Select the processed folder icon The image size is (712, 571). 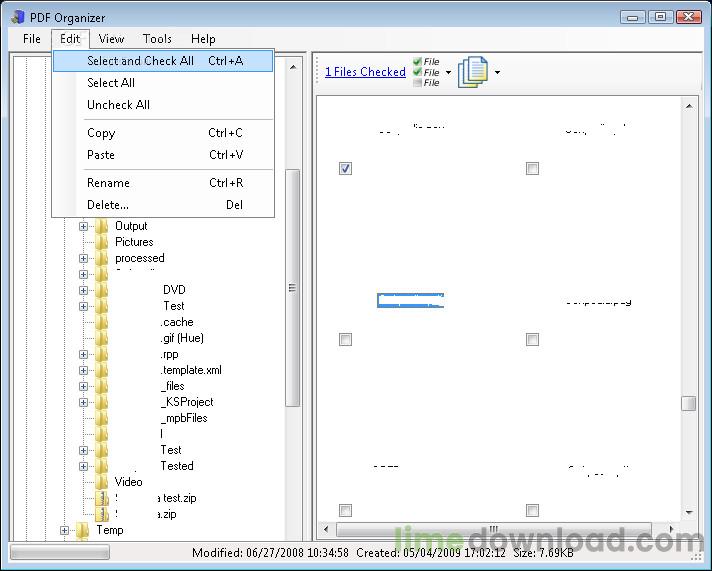(x=101, y=258)
